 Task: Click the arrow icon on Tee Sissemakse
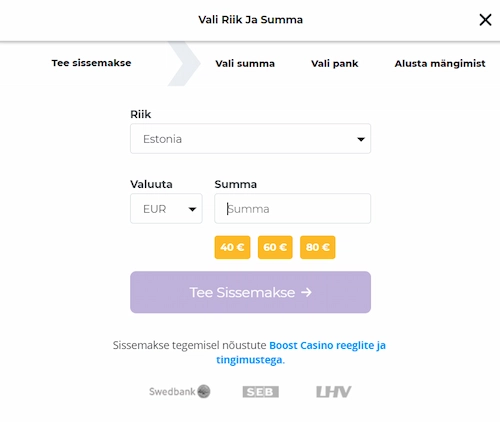click(306, 292)
